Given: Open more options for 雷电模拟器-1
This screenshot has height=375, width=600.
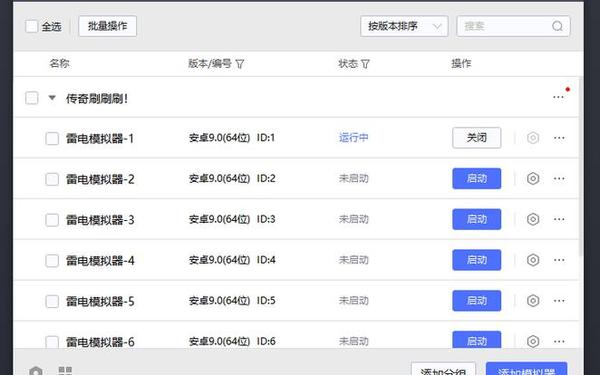Looking at the screenshot, I should pos(559,138).
